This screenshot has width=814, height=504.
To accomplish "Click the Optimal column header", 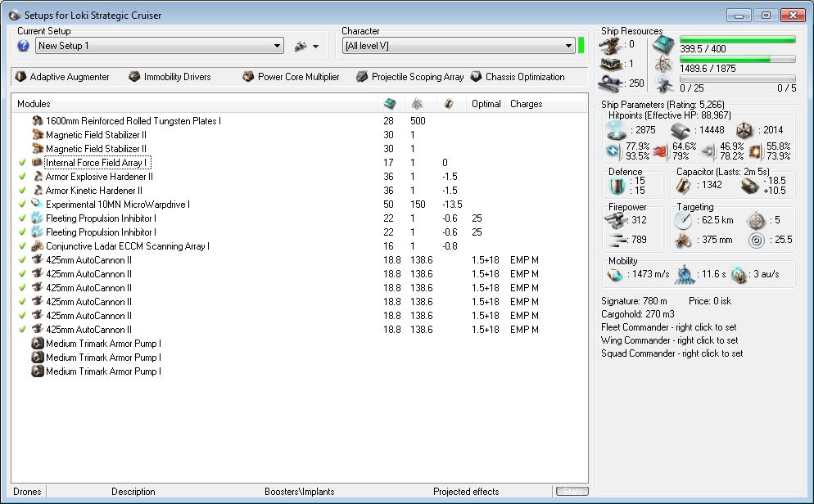I will (x=486, y=104).
